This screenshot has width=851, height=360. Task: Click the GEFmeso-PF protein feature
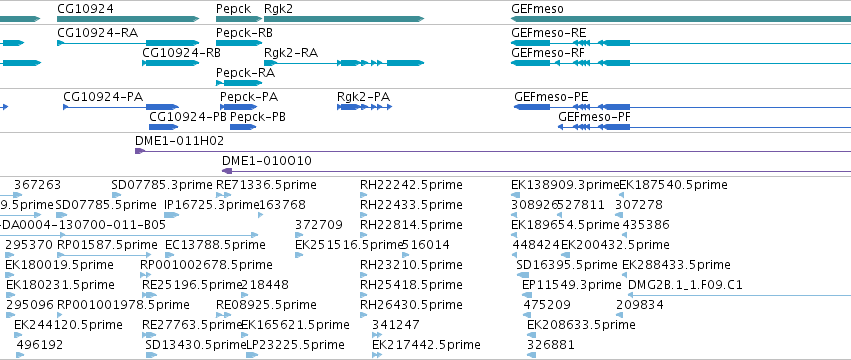(x=704, y=127)
